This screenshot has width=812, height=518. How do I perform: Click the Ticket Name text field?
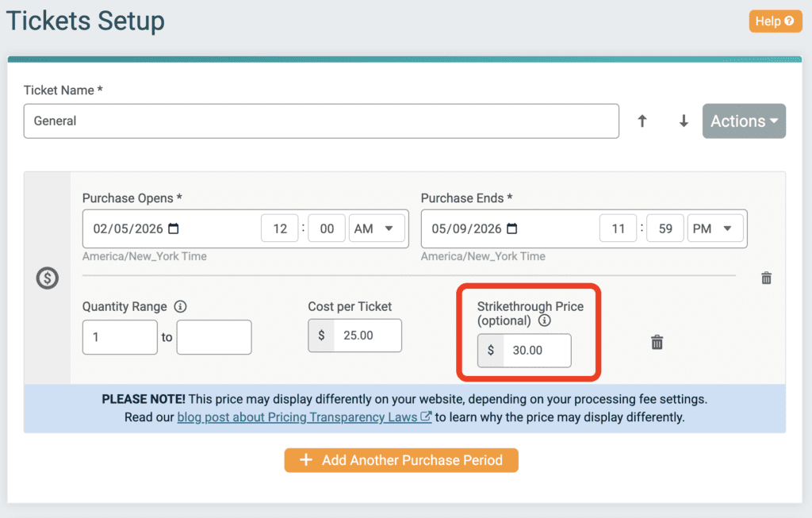pyautogui.click(x=321, y=121)
